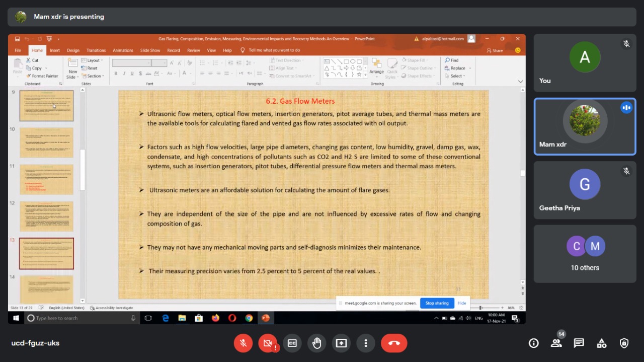Open the Layout dropdown
Screen dimensions: 644x362
click(93, 60)
